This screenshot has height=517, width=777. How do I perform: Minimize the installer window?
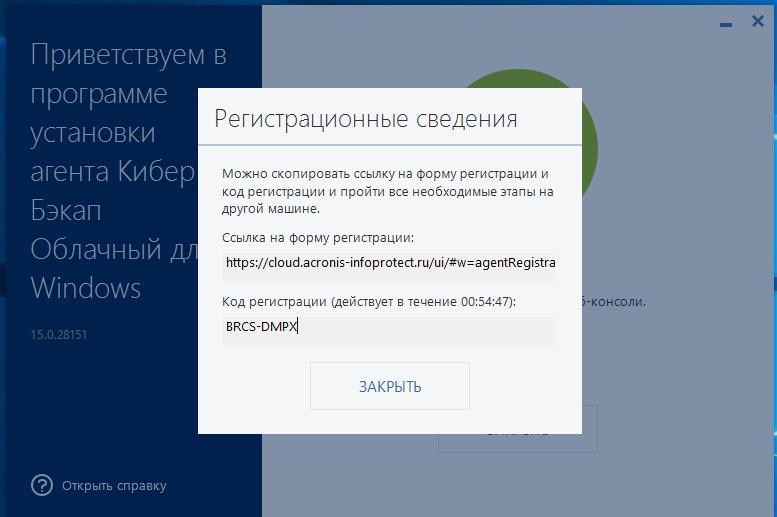(726, 24)
